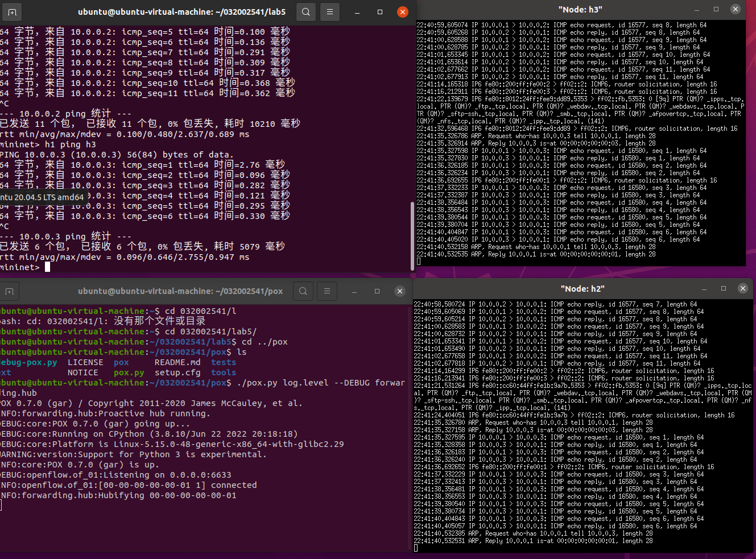Close the pox terminal window
This screenshot has height=559, width=756.
(400, 291)
